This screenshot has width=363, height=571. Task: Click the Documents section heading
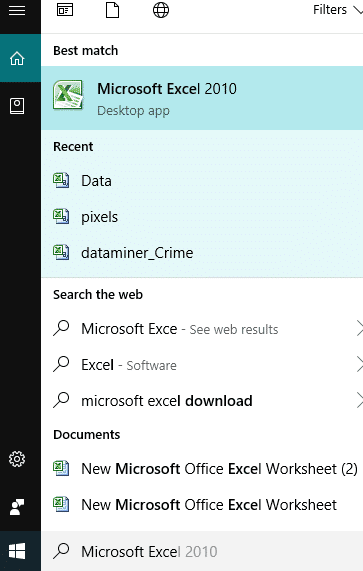click(x=87, y=434)
